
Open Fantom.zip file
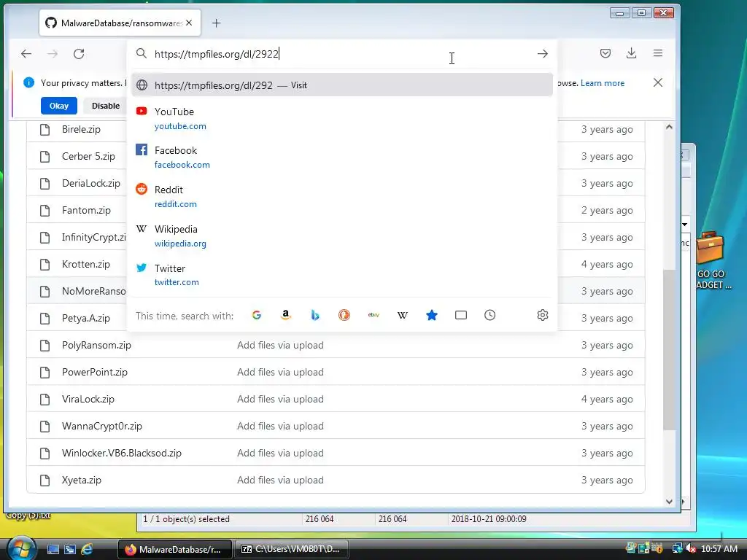86,211
